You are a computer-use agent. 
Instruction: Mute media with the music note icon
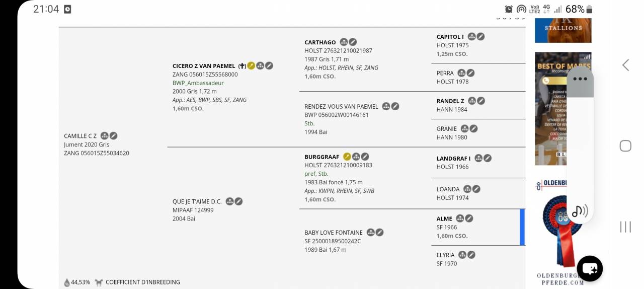[580, 210]
